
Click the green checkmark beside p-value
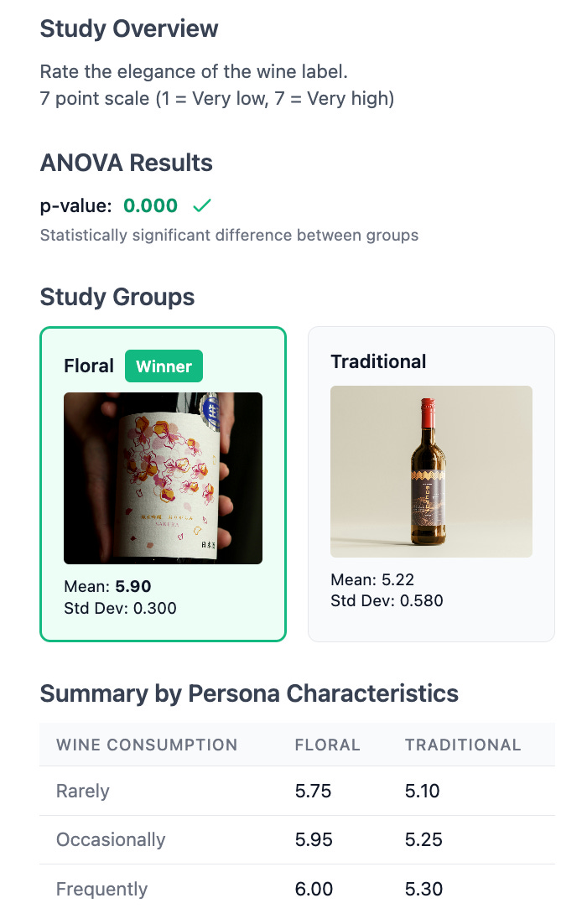click(x=201, y=205)
